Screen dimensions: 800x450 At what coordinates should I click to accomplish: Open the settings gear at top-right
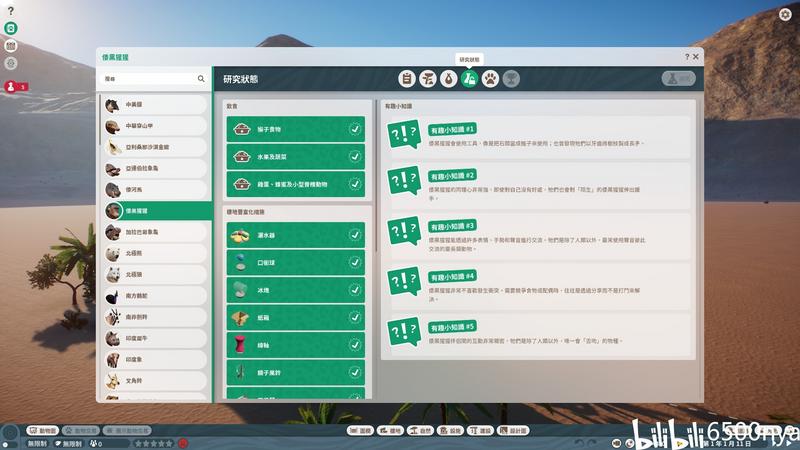(x=785, y=14)
